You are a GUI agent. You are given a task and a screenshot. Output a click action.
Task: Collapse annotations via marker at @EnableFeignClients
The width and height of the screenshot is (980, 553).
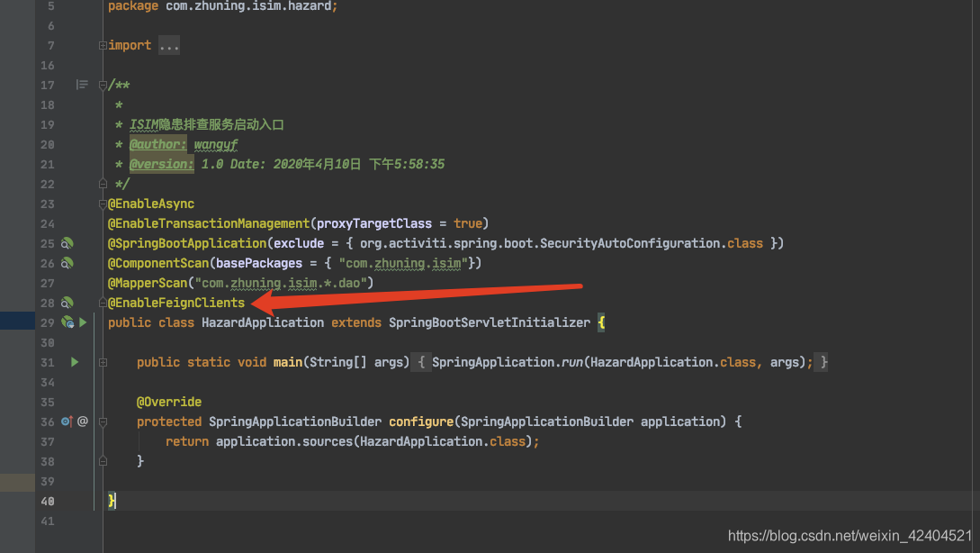103,303
